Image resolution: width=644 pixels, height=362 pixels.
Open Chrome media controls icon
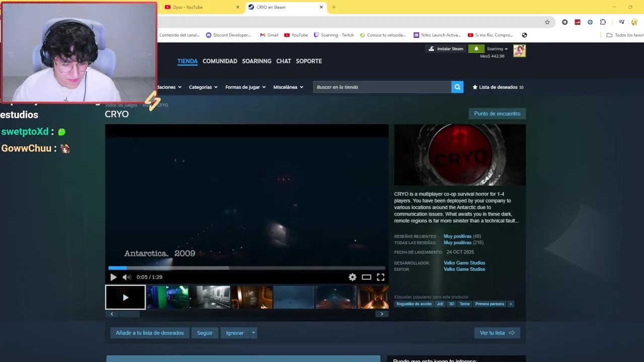[x=621, y=22]
